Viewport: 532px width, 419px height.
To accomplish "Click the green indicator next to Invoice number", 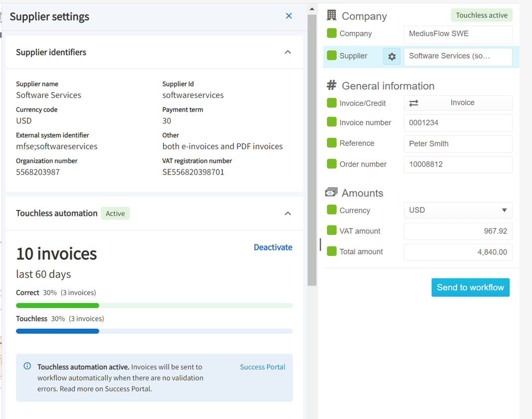I will coord(332,123).
